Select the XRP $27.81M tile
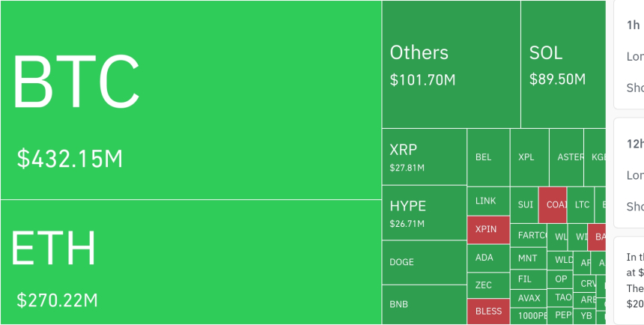 [424, 157]
